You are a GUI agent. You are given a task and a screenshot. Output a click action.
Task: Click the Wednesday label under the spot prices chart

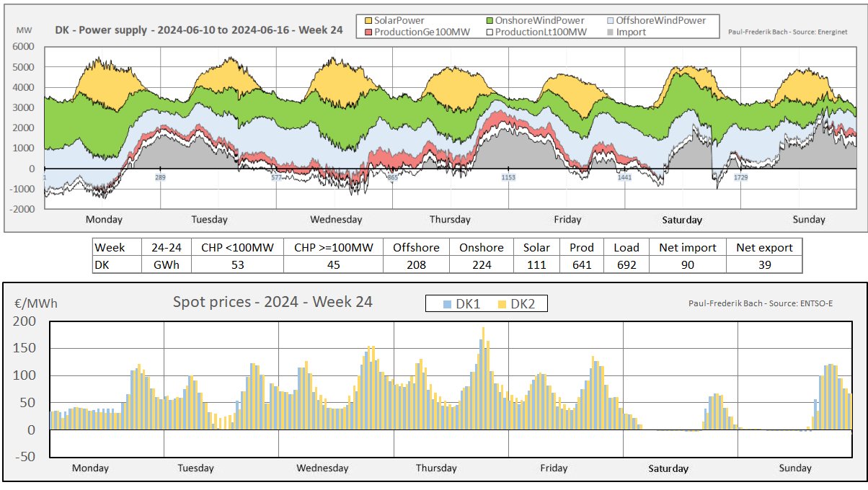click(x=322, y=468)
